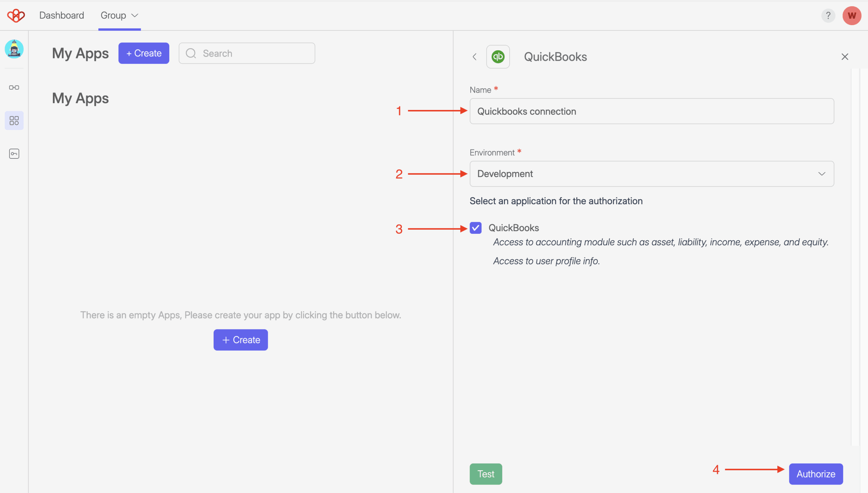Click the QuickBooks logo icon
The image size is (868, 493).
tap(498, 57)
